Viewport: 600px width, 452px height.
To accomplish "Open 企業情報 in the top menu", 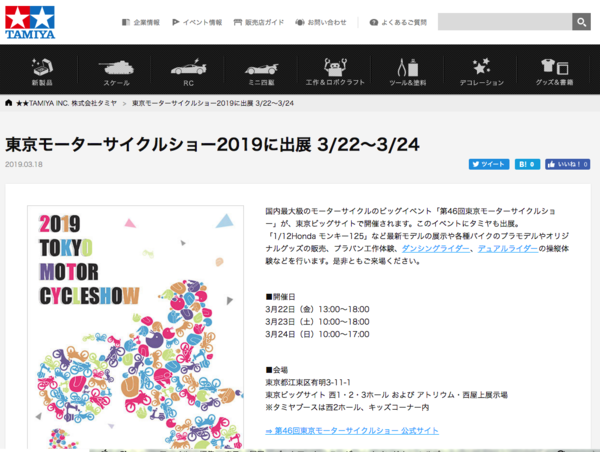I will point(140,22).
